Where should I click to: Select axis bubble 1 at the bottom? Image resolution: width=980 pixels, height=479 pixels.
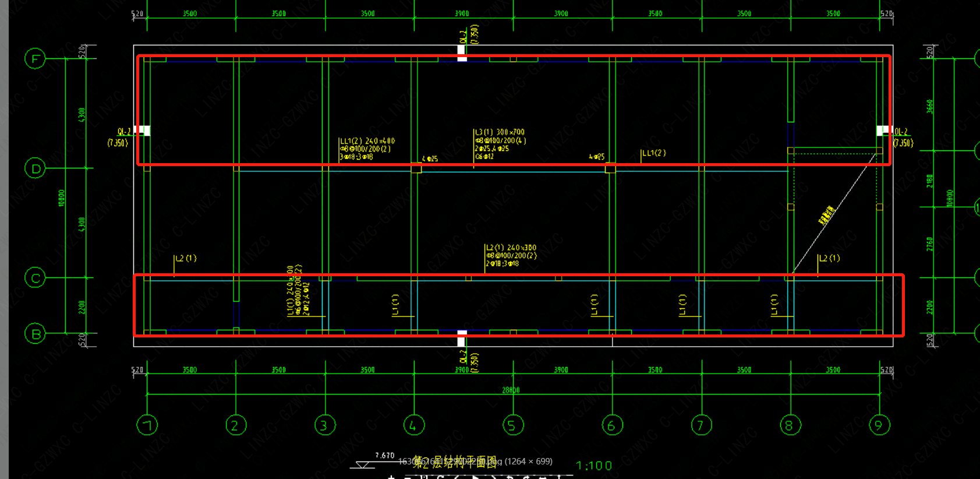coord(147,425)
